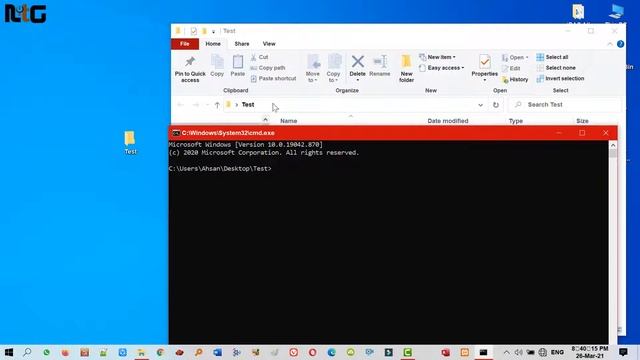Switch to the View ribbon tab
Image resolution: width=640 pixels, height=360 pixels.
pyautogui.click(x=269, y=44)
